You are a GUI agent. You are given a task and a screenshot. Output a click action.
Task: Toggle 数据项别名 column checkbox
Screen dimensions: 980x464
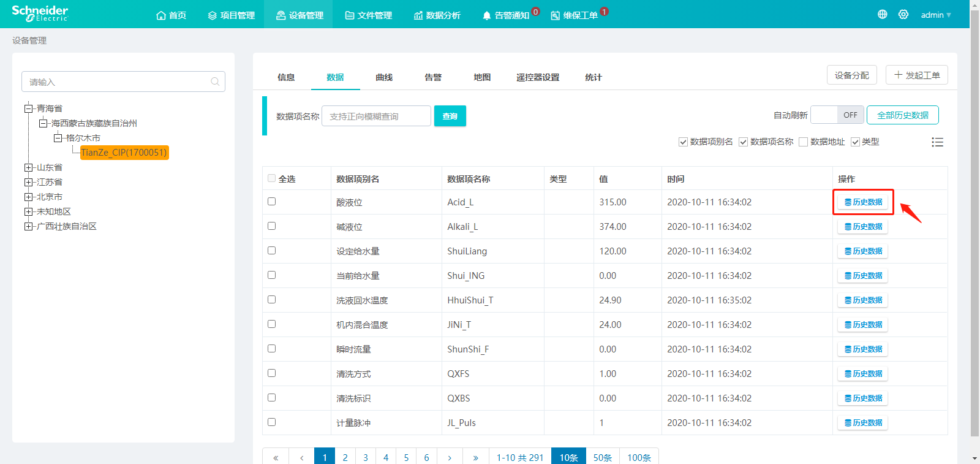[683, 142]
